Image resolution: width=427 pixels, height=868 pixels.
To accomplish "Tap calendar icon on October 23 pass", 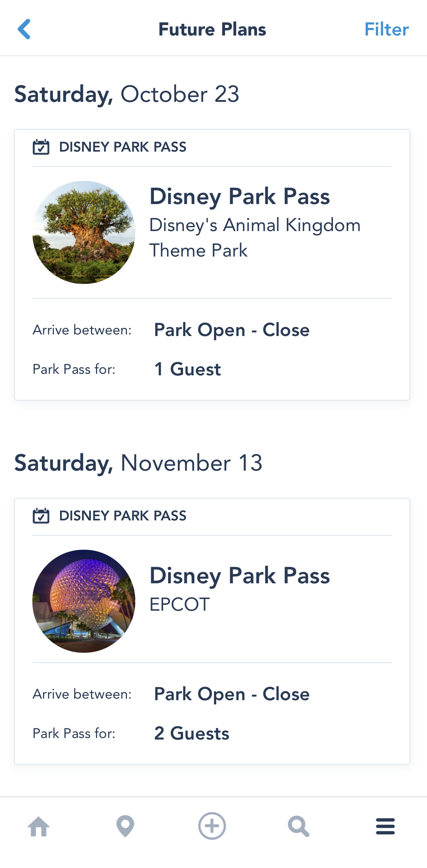I will coord(41,147).
